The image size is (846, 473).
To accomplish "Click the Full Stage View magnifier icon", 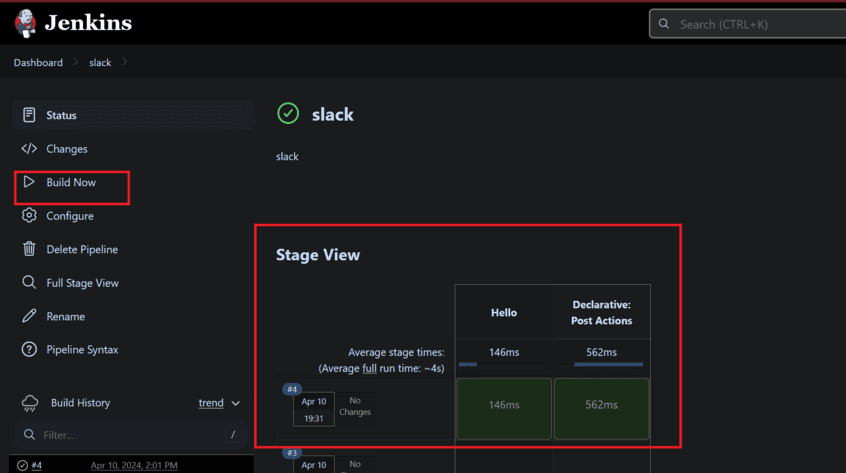I will pyautogui.click(x=29, y=282).
